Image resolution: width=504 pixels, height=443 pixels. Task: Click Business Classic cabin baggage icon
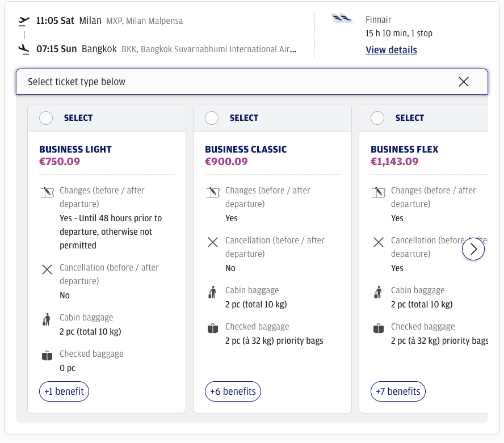point(212,292)
